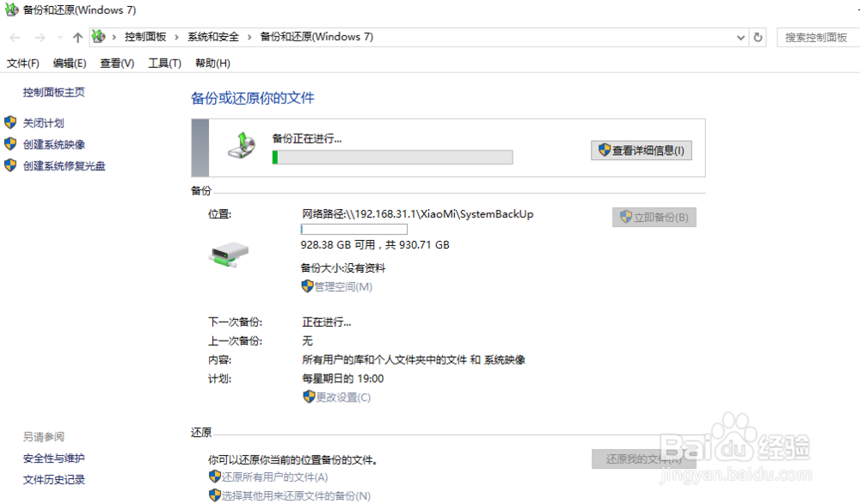Go up one folder level
This screenshot has height=504, width=860.
tap(77, 37)
